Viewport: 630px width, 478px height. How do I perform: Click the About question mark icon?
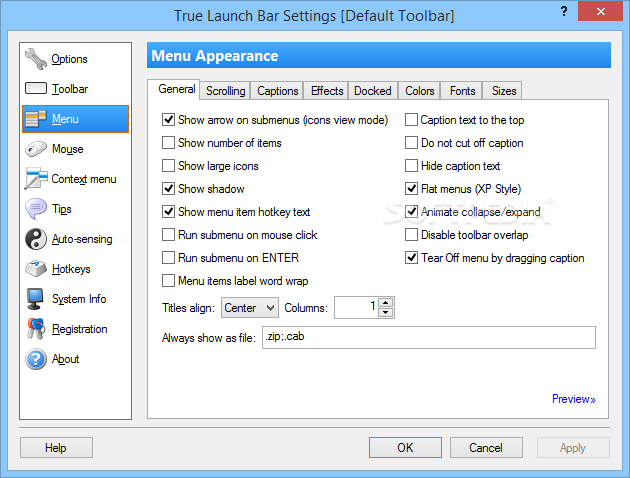coord(36,359)
